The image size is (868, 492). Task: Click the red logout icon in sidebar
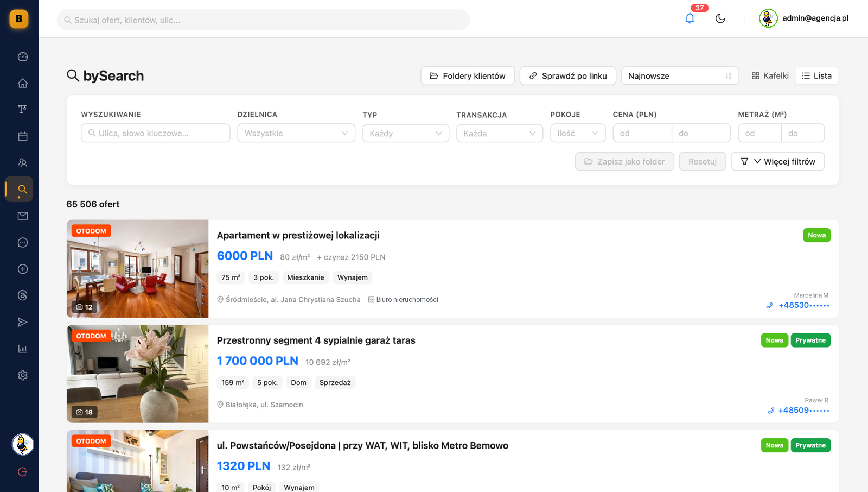click(x=23, y=472)
